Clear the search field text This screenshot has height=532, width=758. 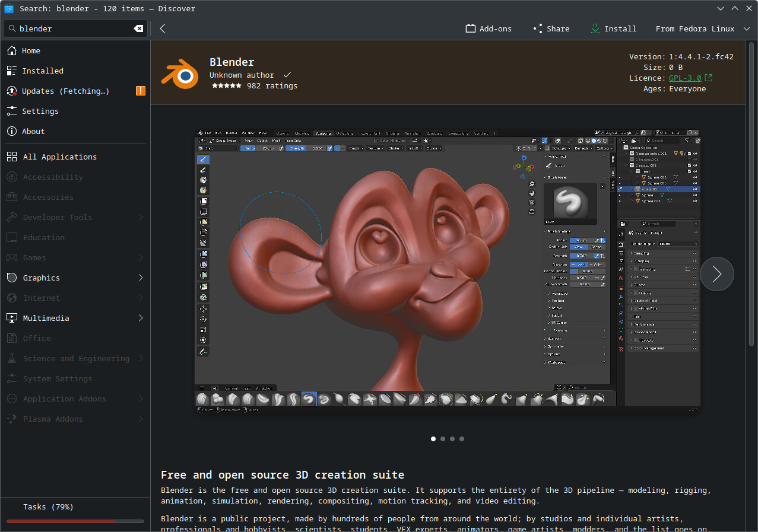pos(138,28)
